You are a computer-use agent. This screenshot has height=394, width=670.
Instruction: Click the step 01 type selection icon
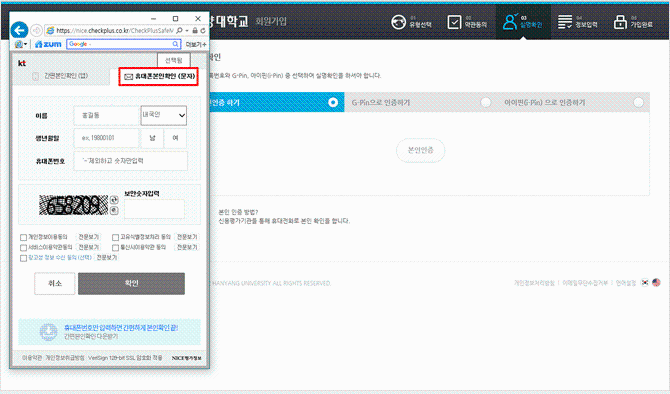[x=399, y=22]
